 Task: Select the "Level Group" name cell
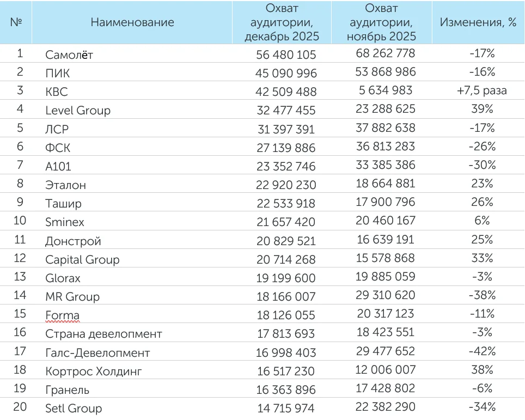tap(78, 110)
